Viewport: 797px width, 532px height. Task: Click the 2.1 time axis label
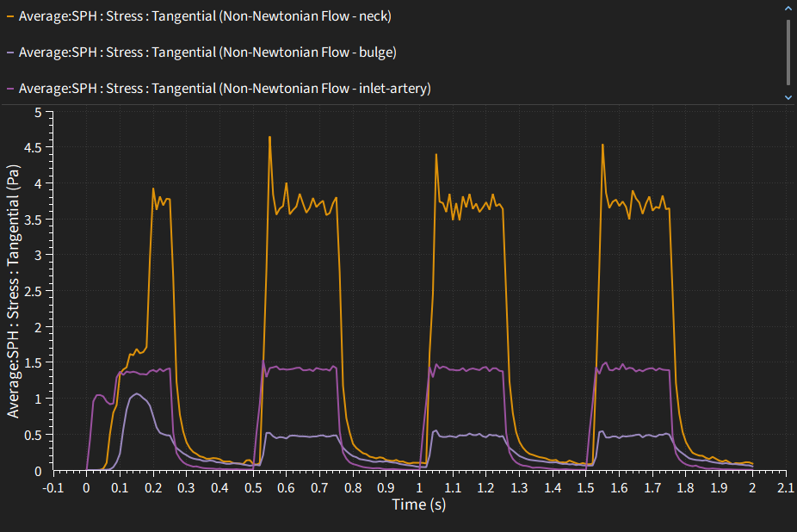(785, 488)
